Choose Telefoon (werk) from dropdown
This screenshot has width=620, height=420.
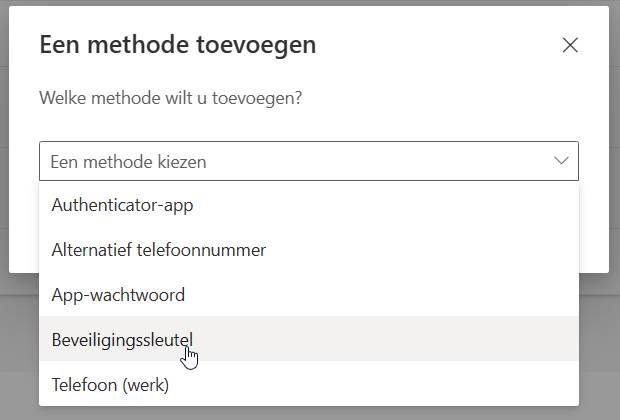[309, 384]
